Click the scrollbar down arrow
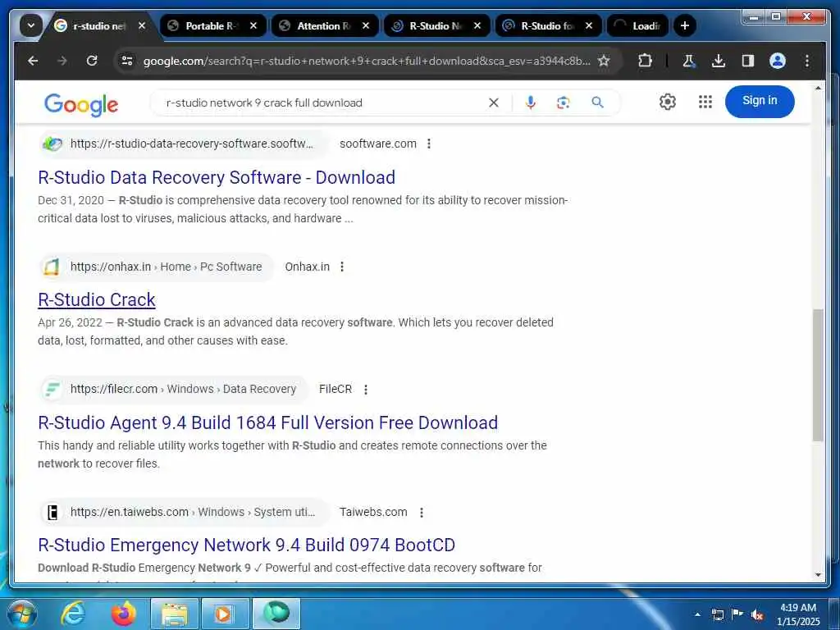Viewport: 840px width, 630px height. click(818, 575)
